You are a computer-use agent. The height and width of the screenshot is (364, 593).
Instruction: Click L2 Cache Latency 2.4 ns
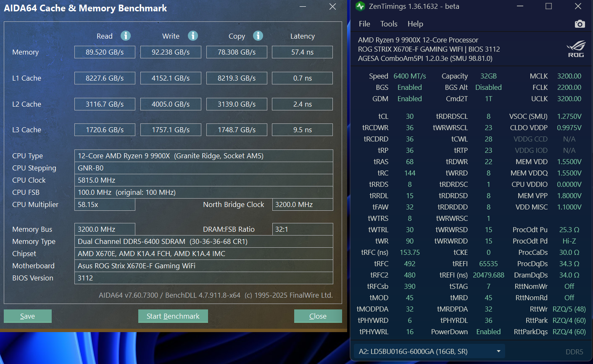[303, 104]
